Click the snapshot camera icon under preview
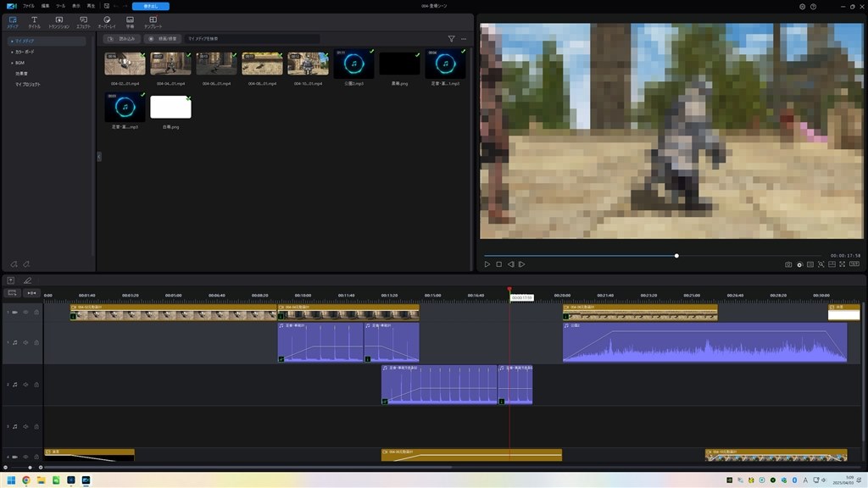 [x=788, y=264]
